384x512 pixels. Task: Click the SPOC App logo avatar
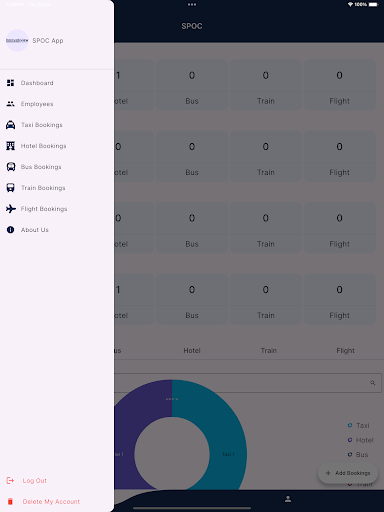tap(17, 40)
